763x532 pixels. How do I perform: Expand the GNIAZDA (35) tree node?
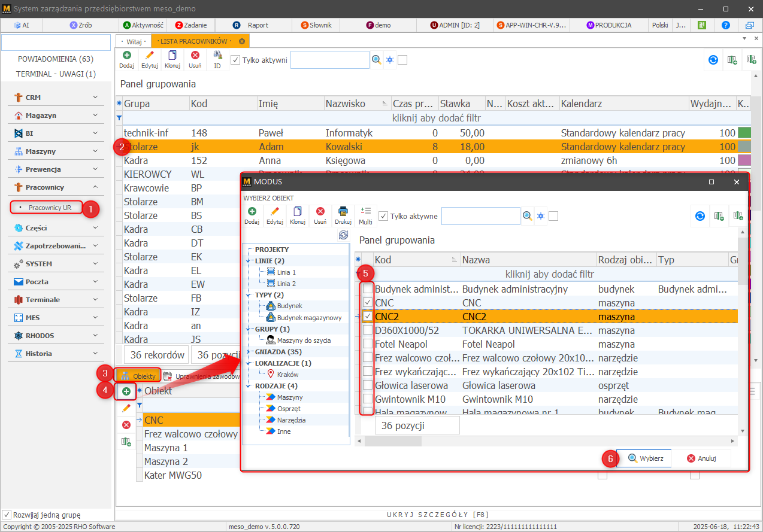tap(247, 352)
